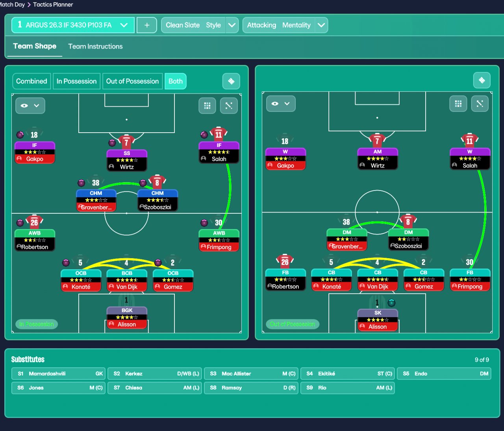This screenshot has width=504, height=431.
Task: Select the Out of Possession view toggle
Action: coord(132,81)
